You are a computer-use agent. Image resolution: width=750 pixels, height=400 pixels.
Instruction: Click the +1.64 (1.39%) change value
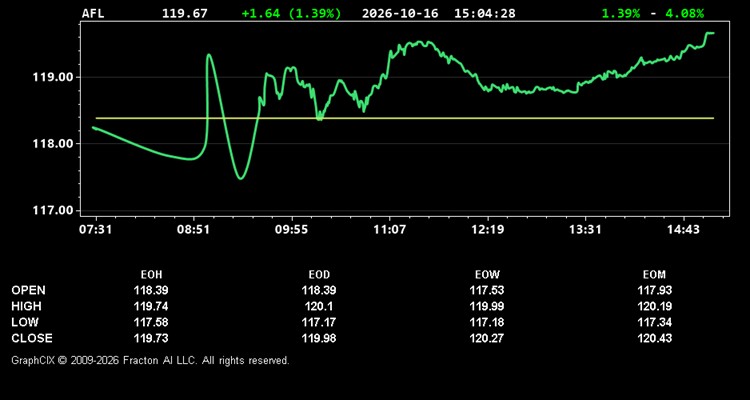pos(292,13)
